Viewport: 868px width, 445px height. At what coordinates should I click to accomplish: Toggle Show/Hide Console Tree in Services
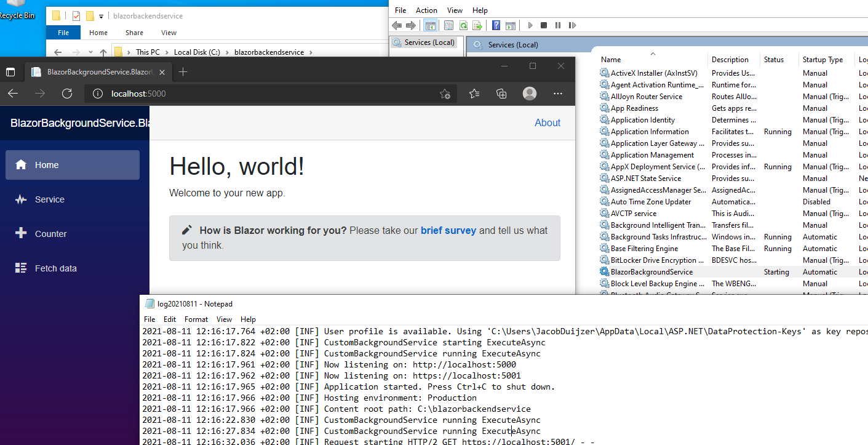(430, 25)
